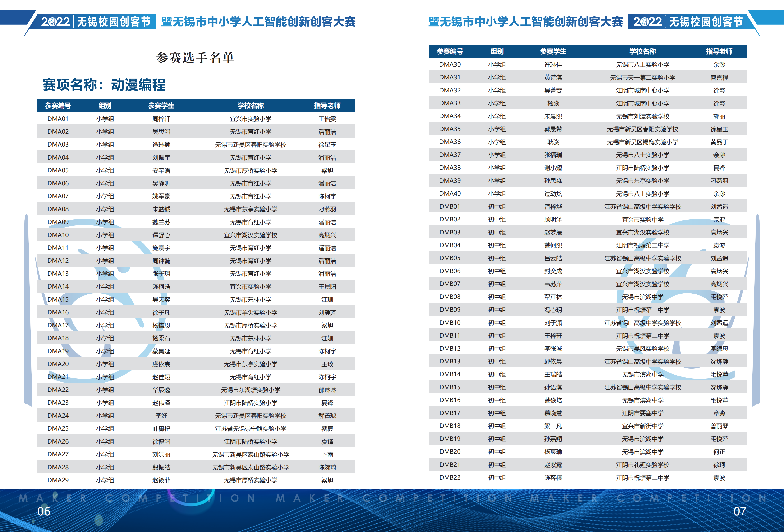Click teacher name 王怡雯
This screenshot has width=784, height=532.
pos(327,119)
